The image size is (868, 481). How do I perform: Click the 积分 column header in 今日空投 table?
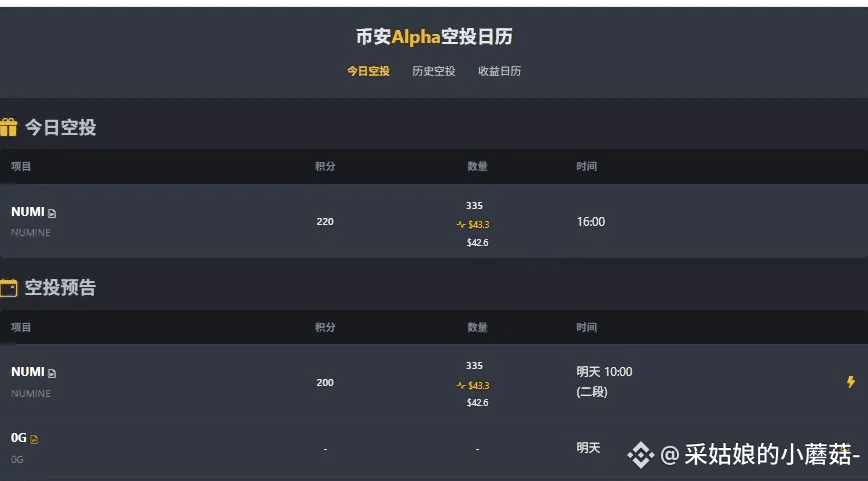[x=325, y=166]
